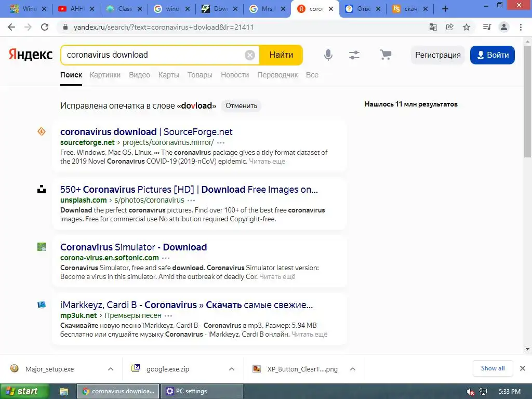Click the share page icon in address bar
This screenshot has width=532, height=399.
tap(449, 27)
